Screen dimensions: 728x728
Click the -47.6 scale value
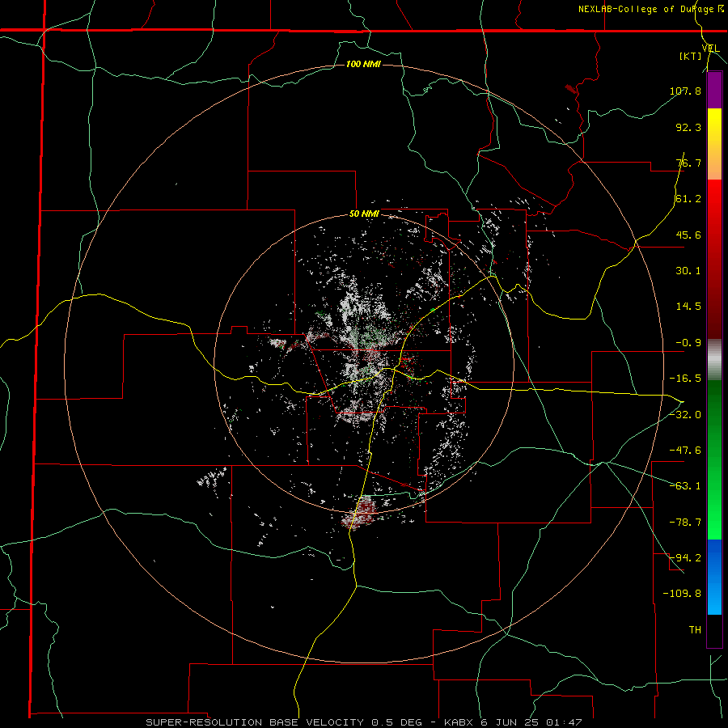[685, 451]
